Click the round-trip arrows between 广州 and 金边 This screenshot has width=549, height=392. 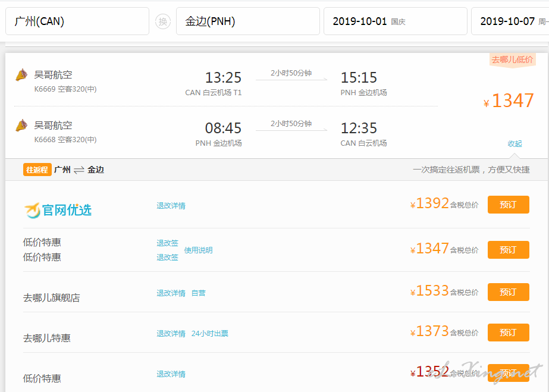coord(79,170)
